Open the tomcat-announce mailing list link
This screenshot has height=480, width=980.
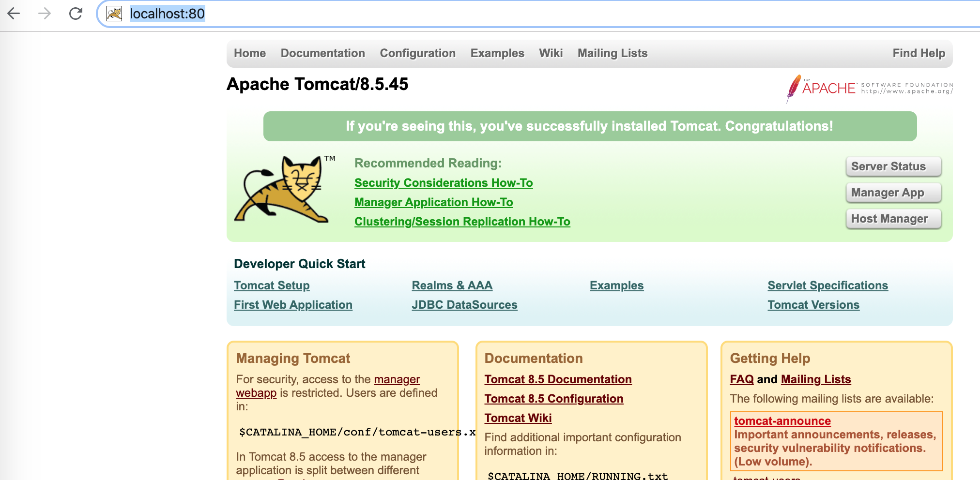782,421
